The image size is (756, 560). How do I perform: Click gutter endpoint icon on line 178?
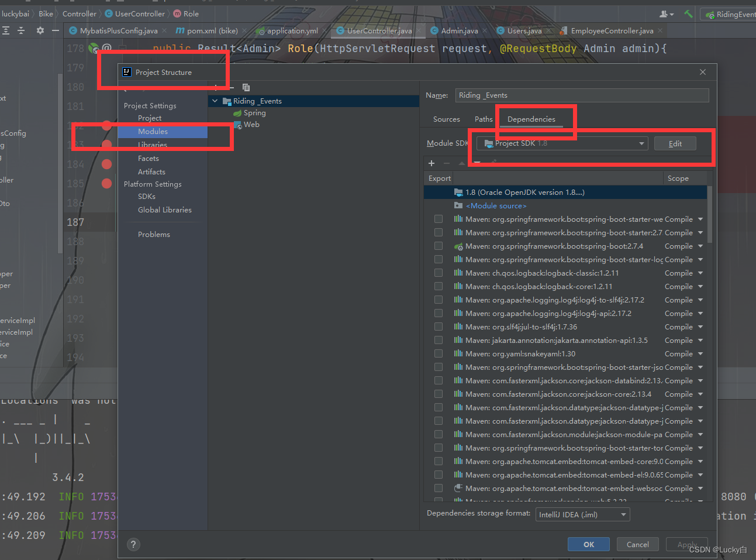pos(94,49)
